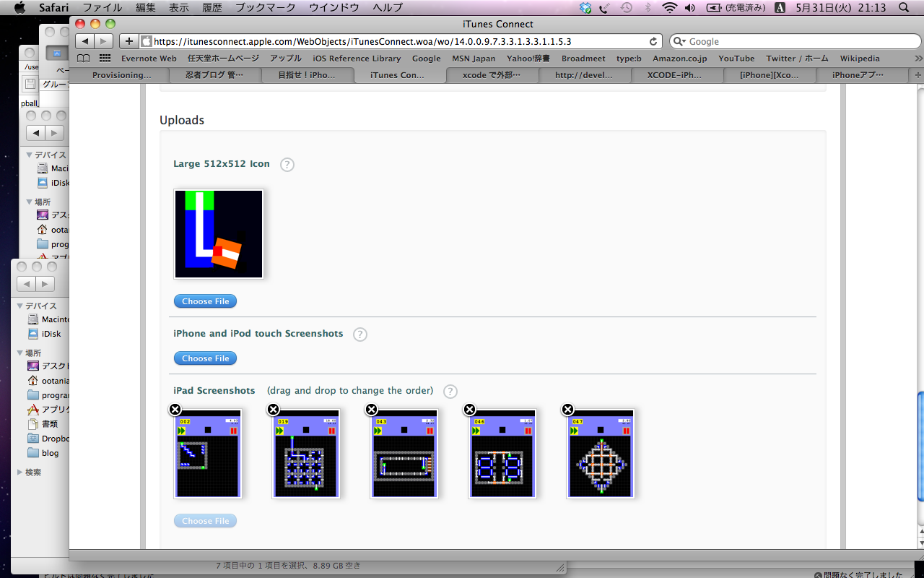Switch to the Provisioning tab

(x=122, y=75)
